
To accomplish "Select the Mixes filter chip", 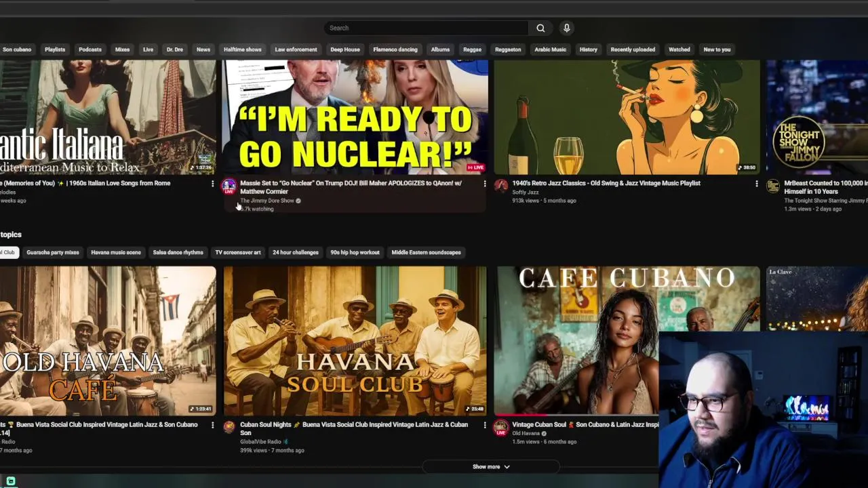I will point(122,49).
